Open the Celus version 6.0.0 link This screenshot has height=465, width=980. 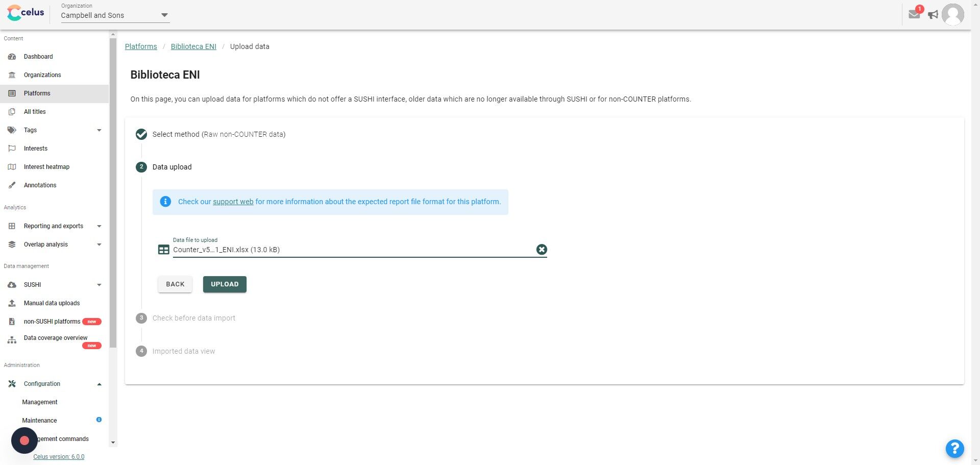(59, 457)
